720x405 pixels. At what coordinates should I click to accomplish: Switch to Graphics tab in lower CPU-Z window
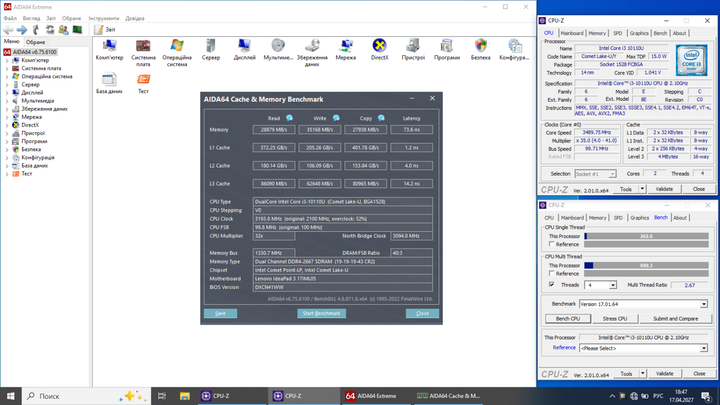pos(639,218)
